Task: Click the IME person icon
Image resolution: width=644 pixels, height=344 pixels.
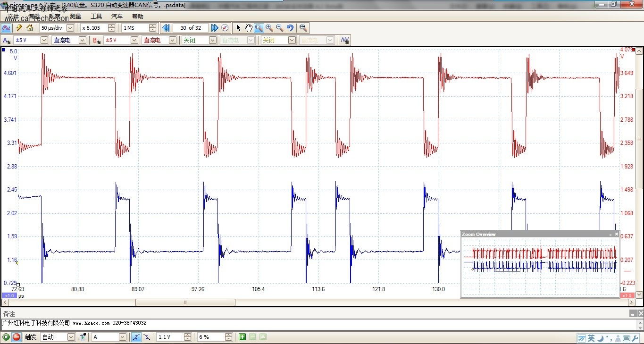Action: pos(617,338)
